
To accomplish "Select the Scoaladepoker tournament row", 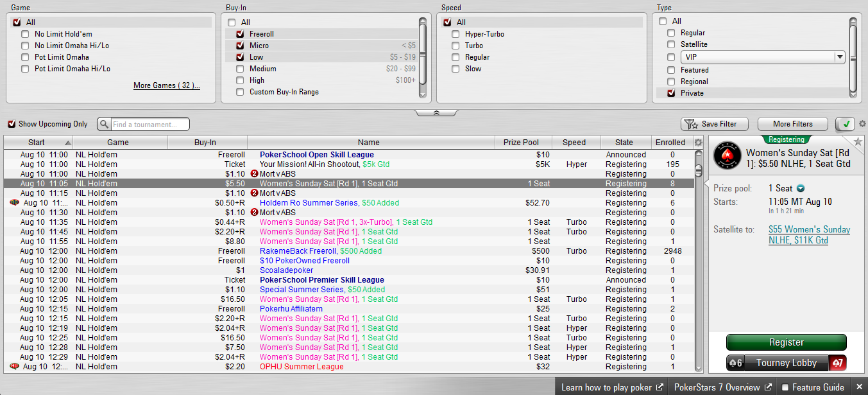I will click(349, 270).
